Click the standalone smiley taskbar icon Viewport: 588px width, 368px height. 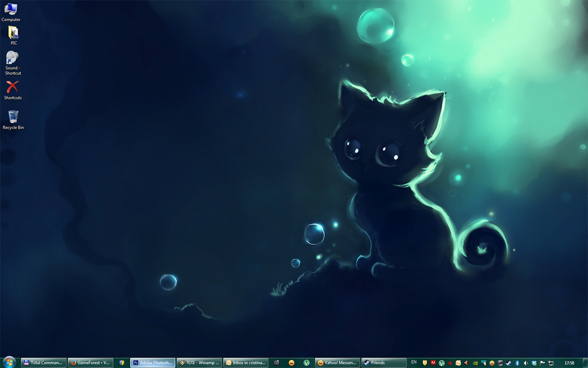[292, 363]
